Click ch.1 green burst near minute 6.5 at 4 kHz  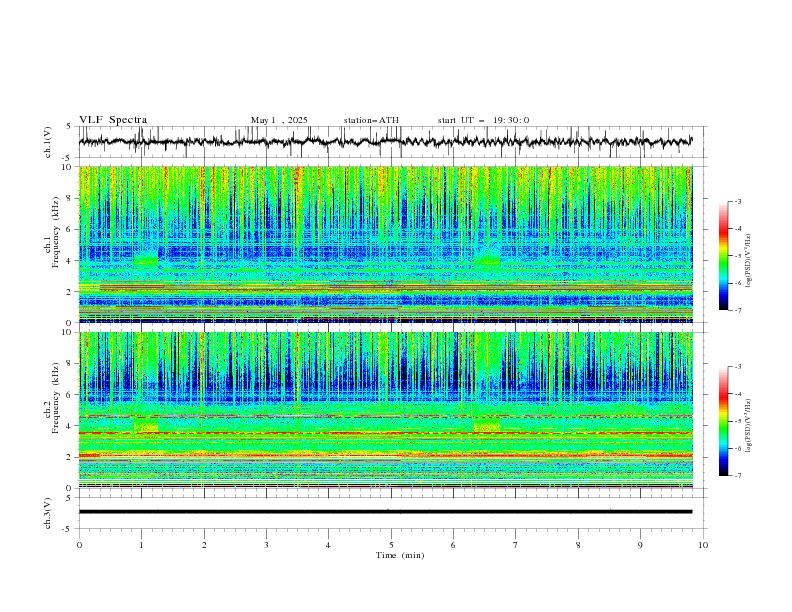tap(487, 260)
